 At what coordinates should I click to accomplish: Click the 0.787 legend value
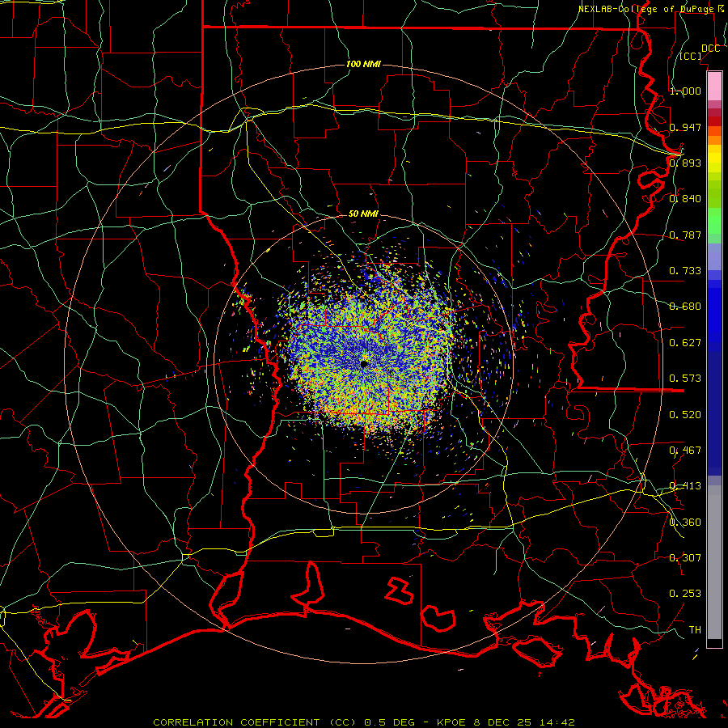point(685,235)
